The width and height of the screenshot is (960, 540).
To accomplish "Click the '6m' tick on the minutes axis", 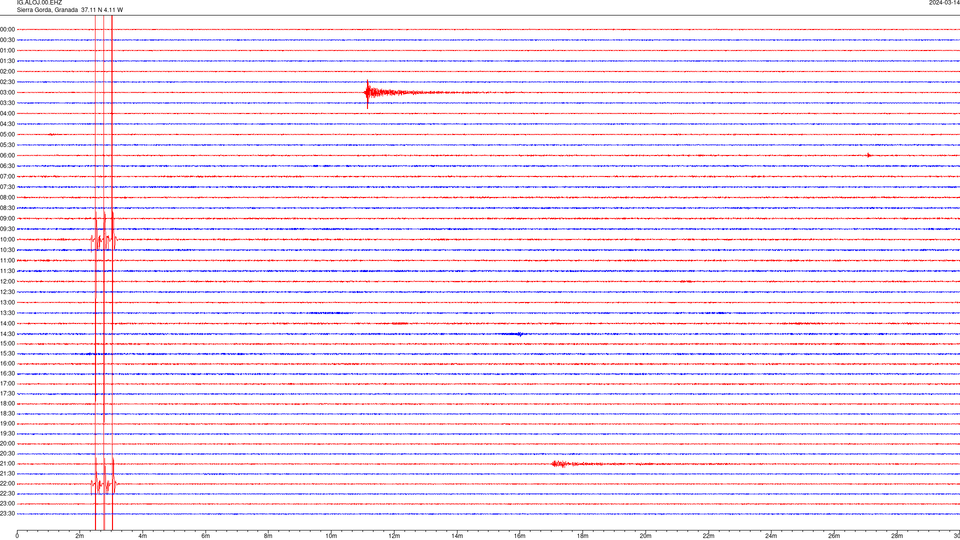I will tap(206, 536).
